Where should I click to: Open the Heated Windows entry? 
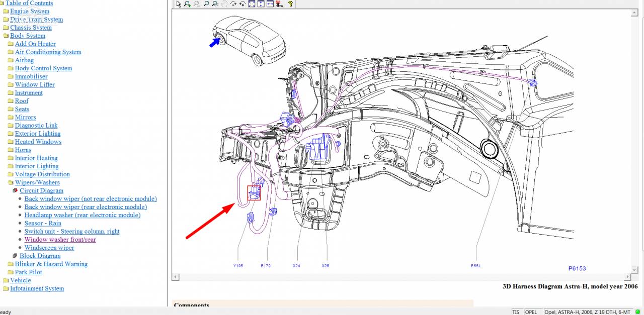[38, 142]
